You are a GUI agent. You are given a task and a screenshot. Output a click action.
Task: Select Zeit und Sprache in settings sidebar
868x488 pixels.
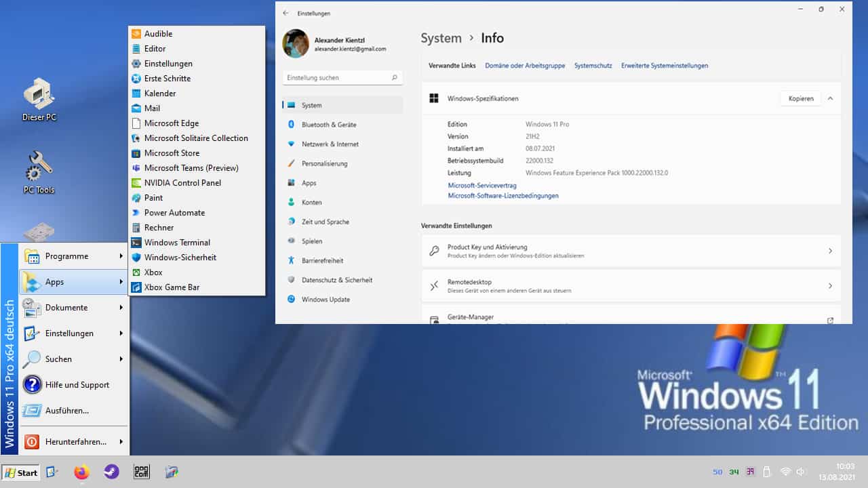[x=342, y=222]
